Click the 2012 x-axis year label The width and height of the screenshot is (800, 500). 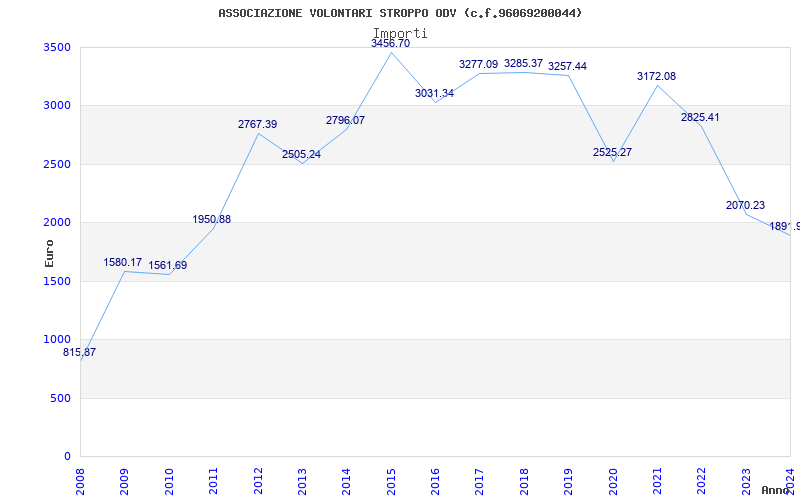coord(258,481)
